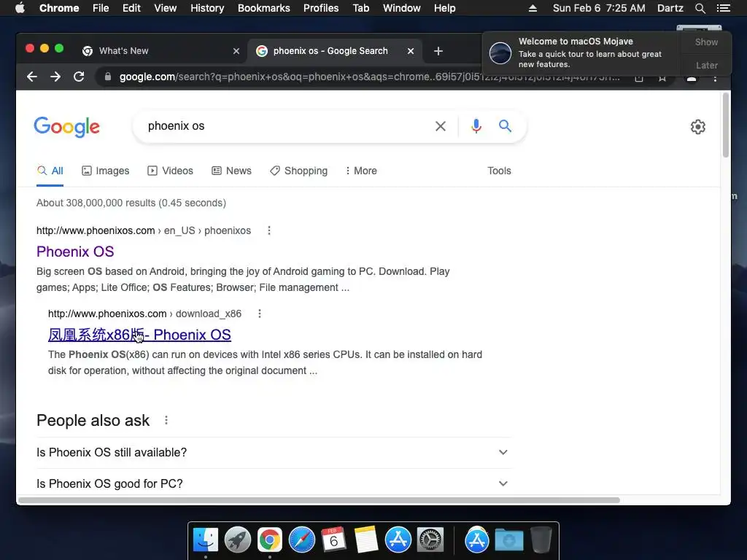Screen dimensions: 747x560
Task: Open the Tools search options
Action: (499, 171)
